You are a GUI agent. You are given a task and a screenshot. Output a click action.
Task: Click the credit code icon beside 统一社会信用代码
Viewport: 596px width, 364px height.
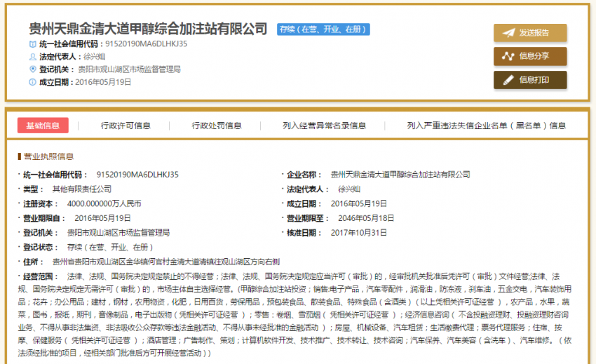point(33,44)
